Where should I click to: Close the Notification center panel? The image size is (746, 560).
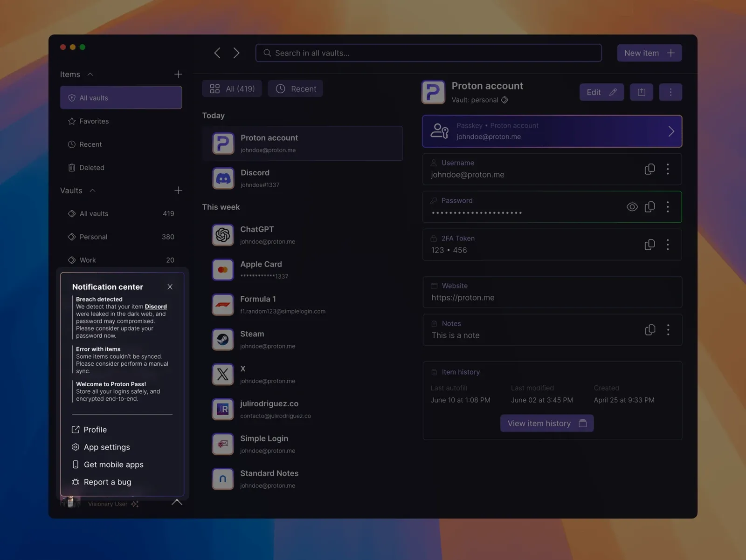point(170,287)
